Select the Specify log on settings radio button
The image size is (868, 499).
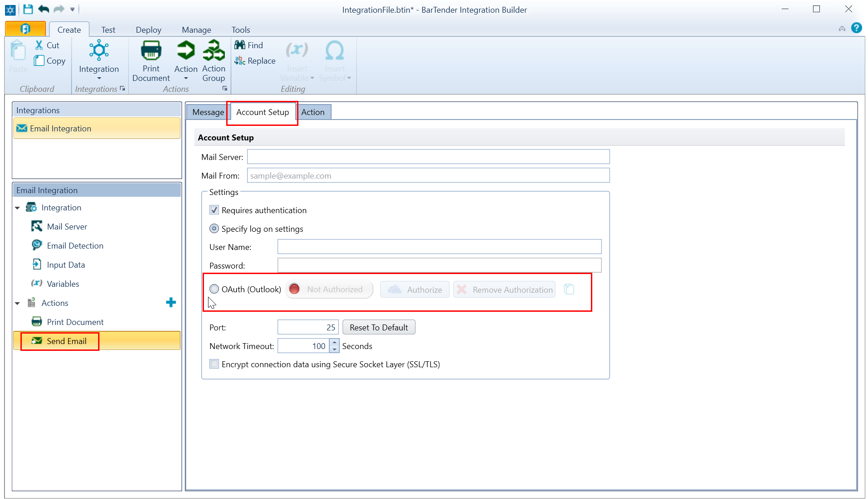point(214,229)
